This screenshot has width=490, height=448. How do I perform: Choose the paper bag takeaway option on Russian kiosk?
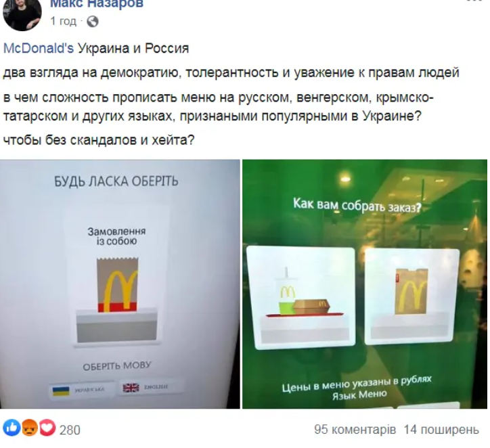(412, 297)
